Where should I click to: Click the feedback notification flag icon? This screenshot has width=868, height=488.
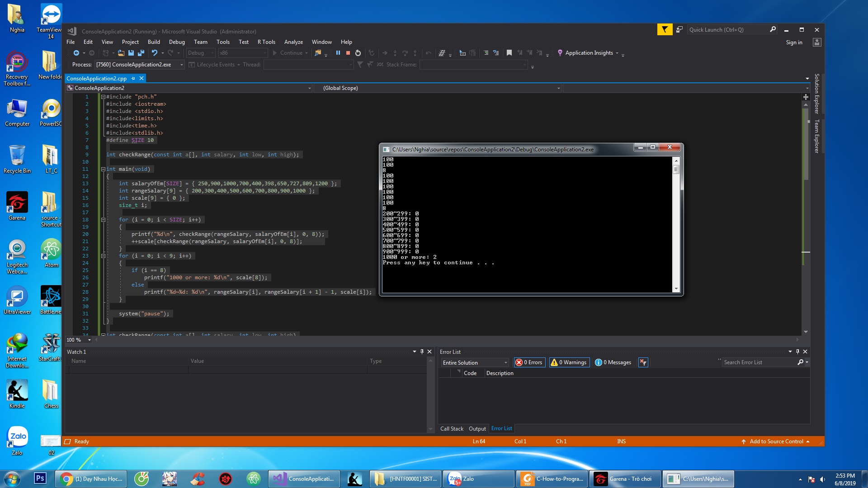(665, 30)
